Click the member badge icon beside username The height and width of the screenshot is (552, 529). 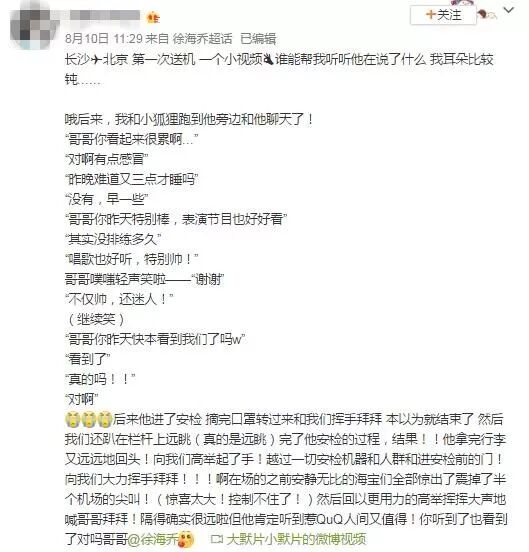(153, 17)
